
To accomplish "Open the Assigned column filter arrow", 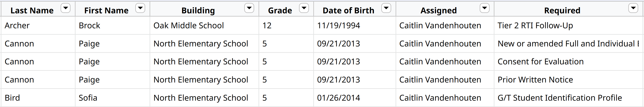I will coord(484,8).
